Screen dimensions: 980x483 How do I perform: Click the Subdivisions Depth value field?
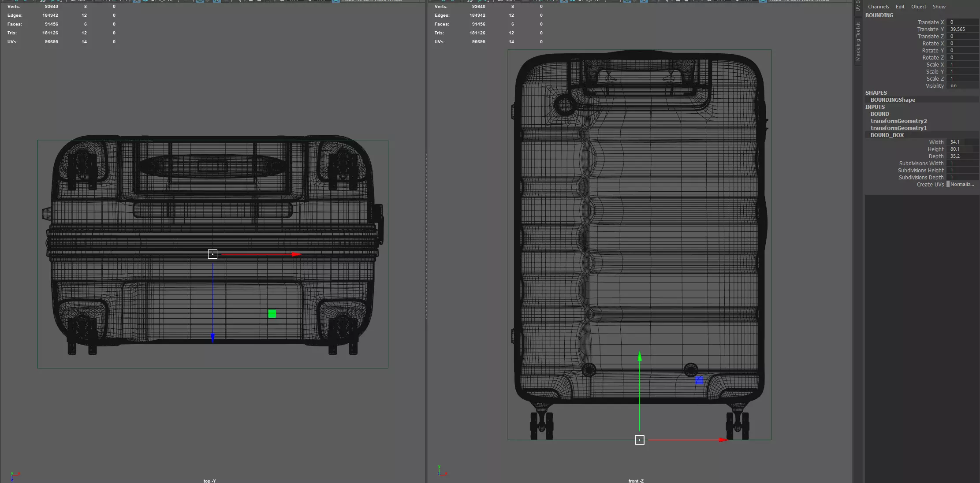click(963, 177)
